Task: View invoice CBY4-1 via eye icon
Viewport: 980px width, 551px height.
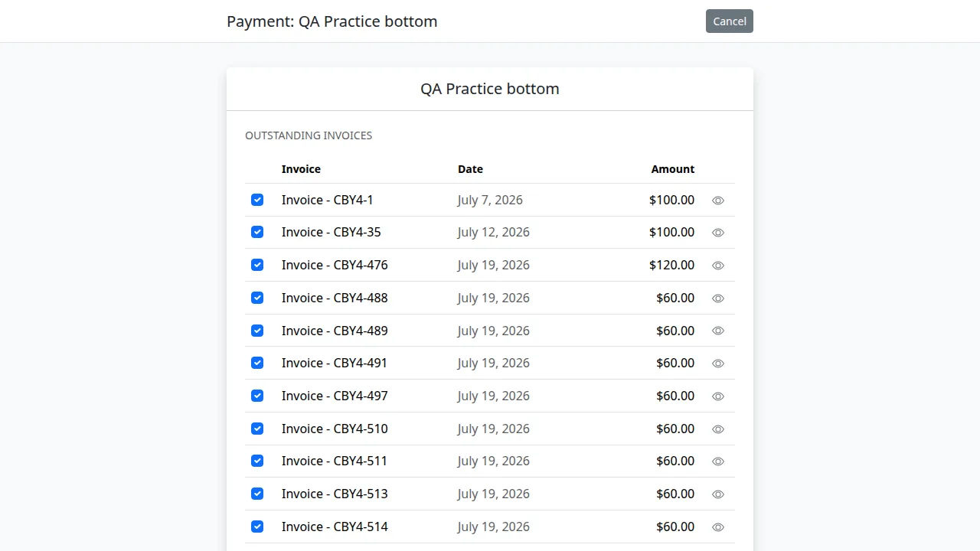Action: tap(718, 201)
